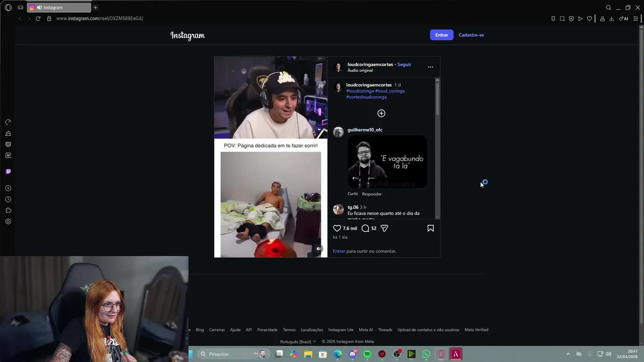Click Entrar link below the like count
The image size is (644, 362).
[x=339, y=251]
